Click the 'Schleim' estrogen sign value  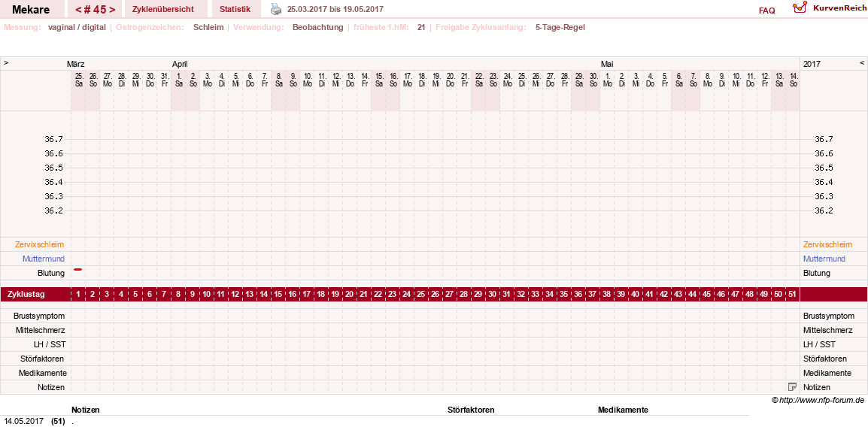[x=208, y=27]
